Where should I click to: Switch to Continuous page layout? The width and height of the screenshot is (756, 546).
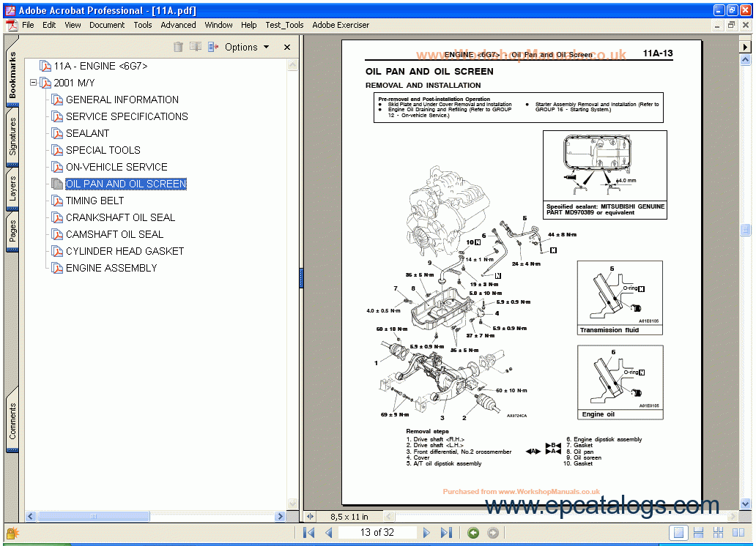[698, 533]
